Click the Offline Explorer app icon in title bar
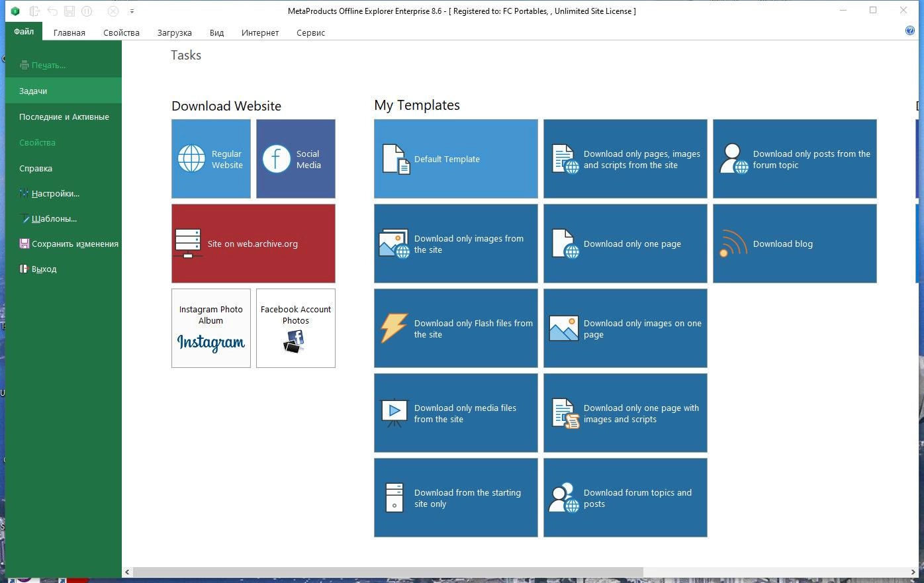This screenshot has height=583, width=924. pyautogui.click(x=15, y=11)
